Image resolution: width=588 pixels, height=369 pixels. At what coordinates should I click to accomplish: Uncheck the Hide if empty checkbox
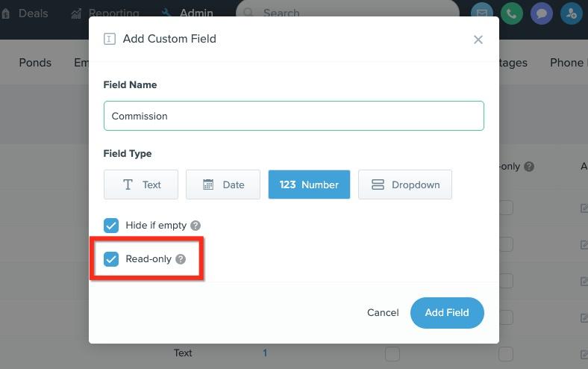(111, 226)
